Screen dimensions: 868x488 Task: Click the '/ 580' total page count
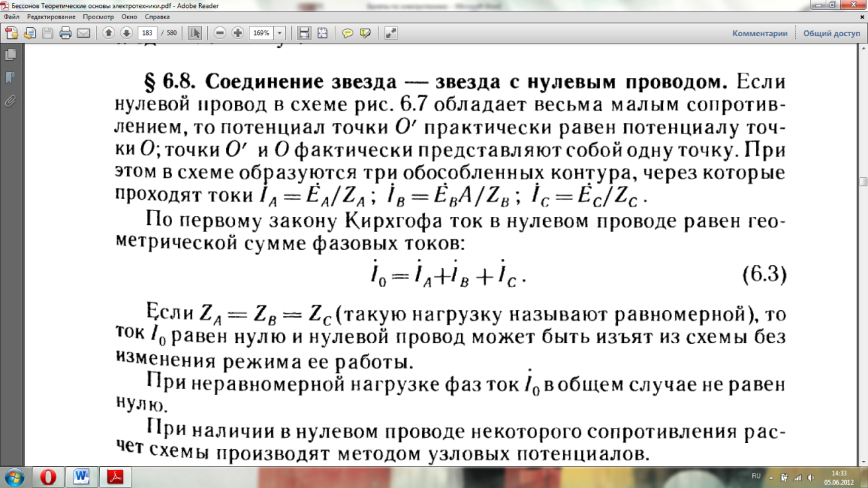click(170, 33)
